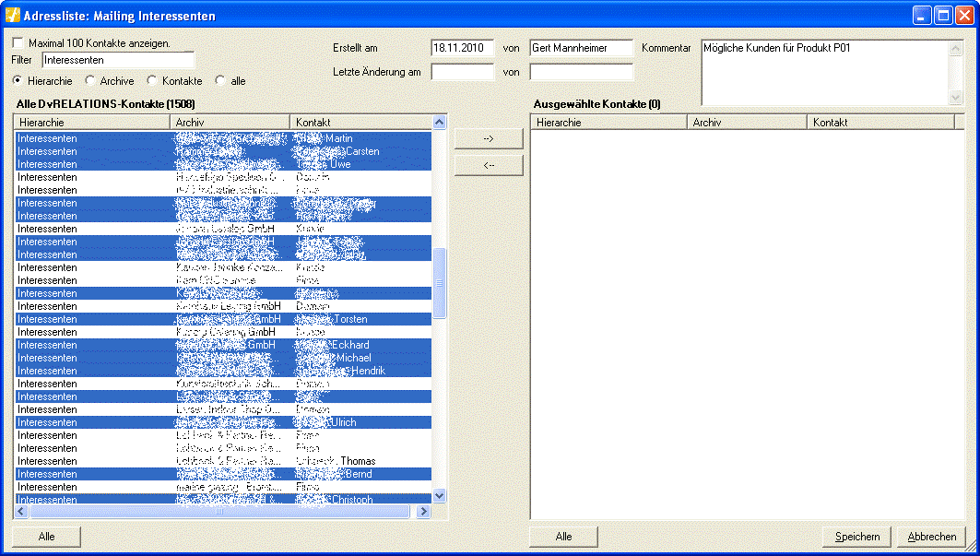Select the Hierarchie radio button

click(18, 80)
